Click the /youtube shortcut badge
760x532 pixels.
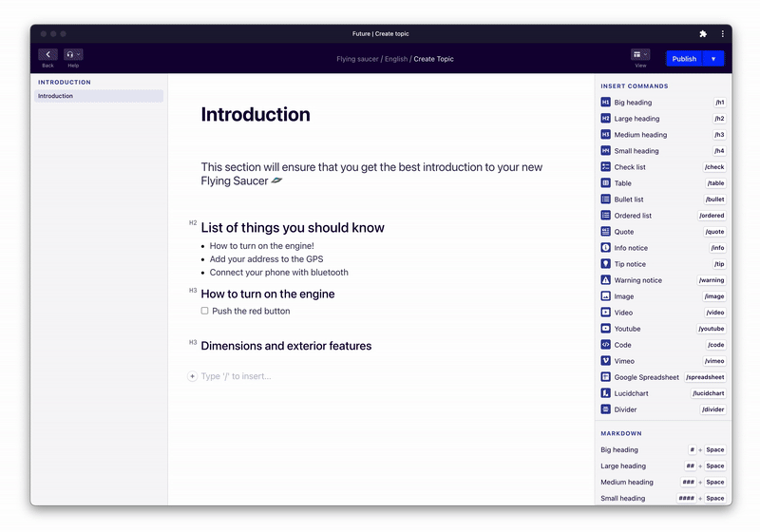[711, 328]
